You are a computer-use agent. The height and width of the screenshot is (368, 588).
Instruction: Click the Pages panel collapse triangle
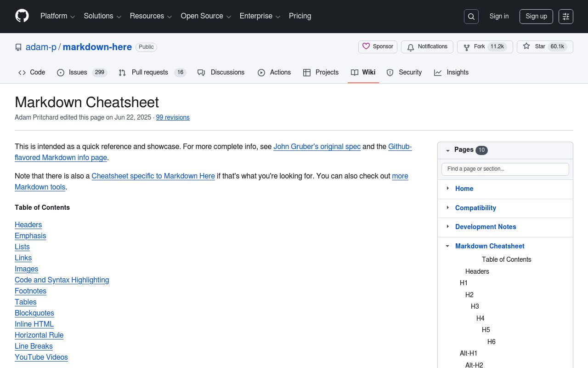[448, 150]
